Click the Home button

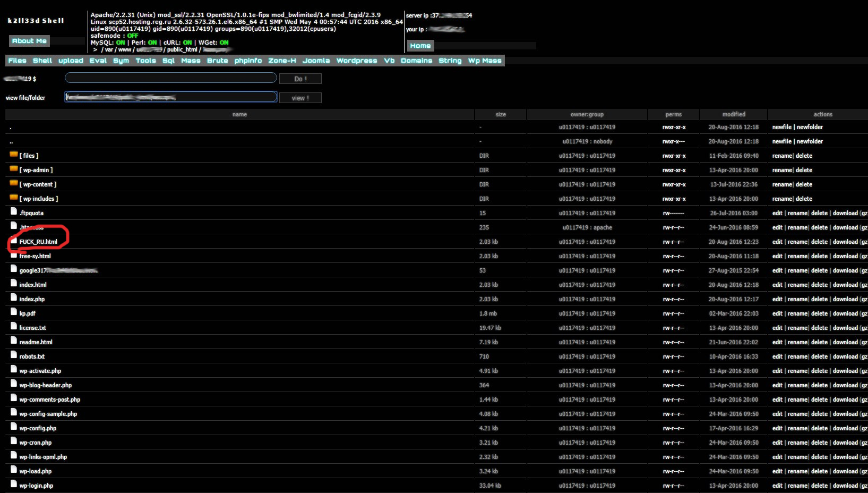point(420,46)
